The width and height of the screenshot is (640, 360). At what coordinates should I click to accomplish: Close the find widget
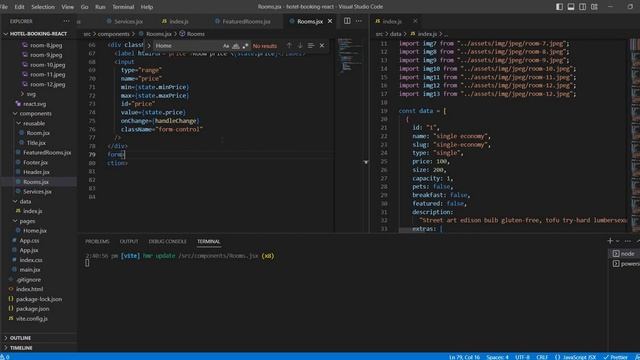click(322, 46)
